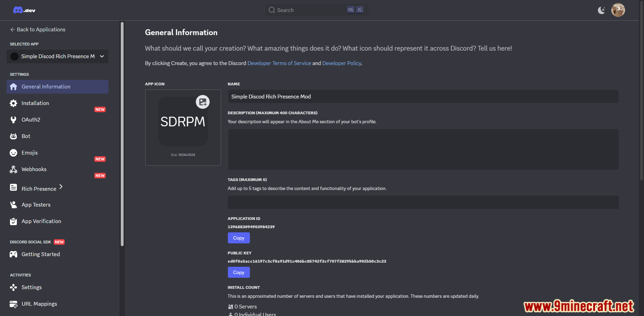
Task: Click the upload image icon on app icon
Action: point(203,102)
